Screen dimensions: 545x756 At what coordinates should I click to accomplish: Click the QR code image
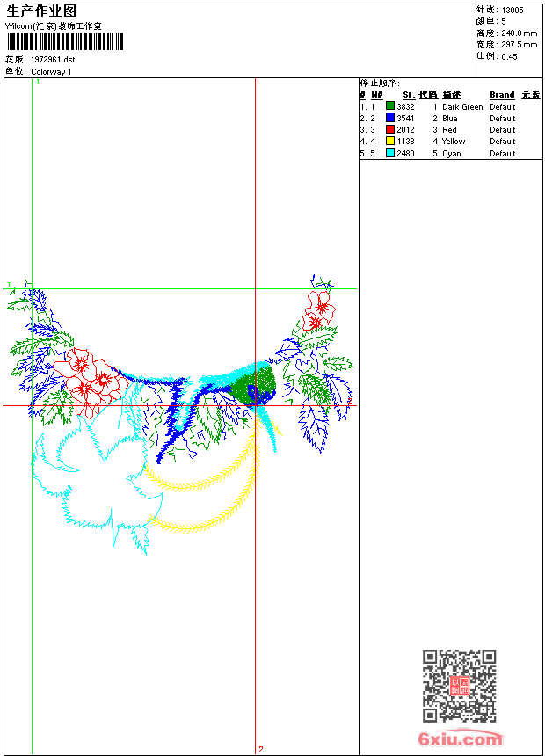coord(460,686)
